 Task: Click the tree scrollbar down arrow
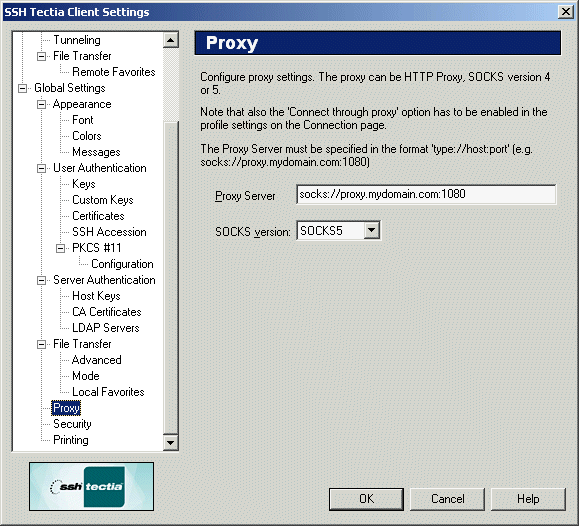point(171,442)
